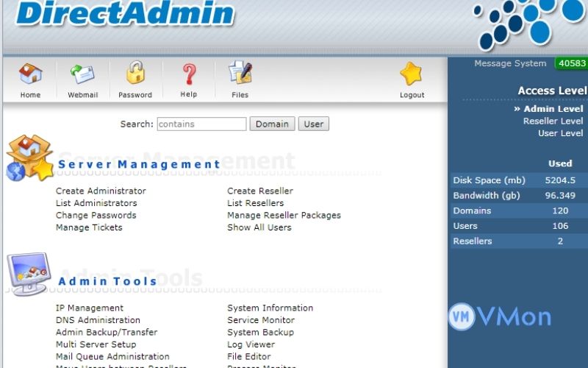Click the Logout toolbar label
Image resolution: width=588 pixels, height=368 pixels.
click(x=412, y=95)
